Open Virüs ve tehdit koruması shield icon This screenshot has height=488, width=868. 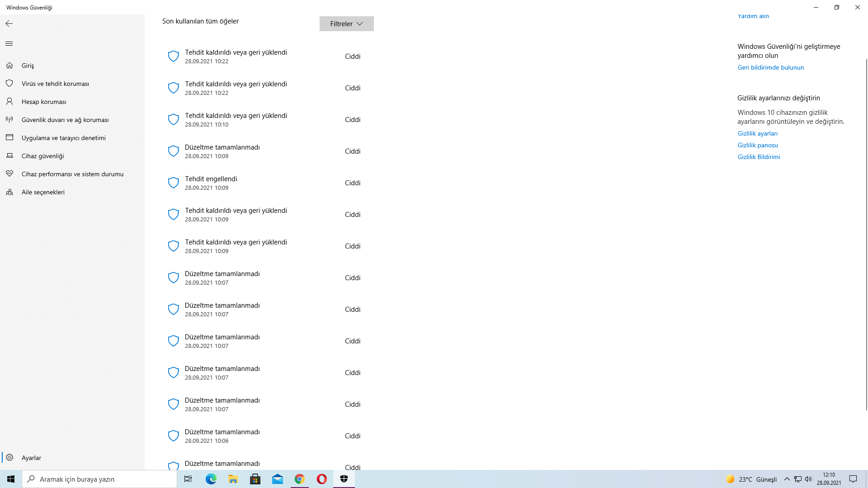tap(9, 83)
